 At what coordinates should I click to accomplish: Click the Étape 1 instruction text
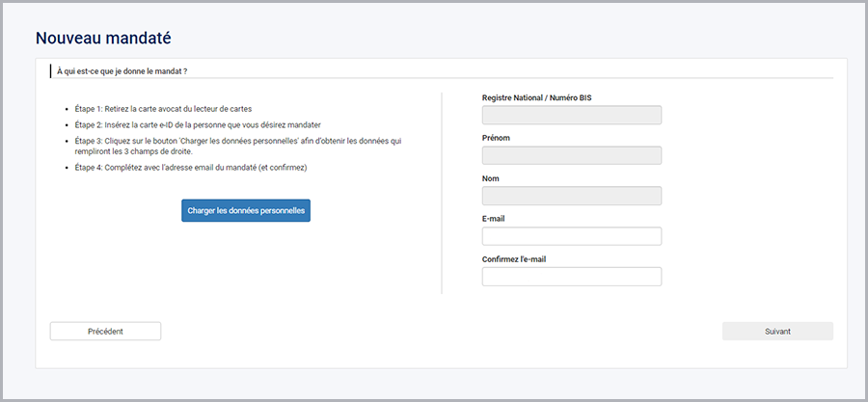point(163,109)
